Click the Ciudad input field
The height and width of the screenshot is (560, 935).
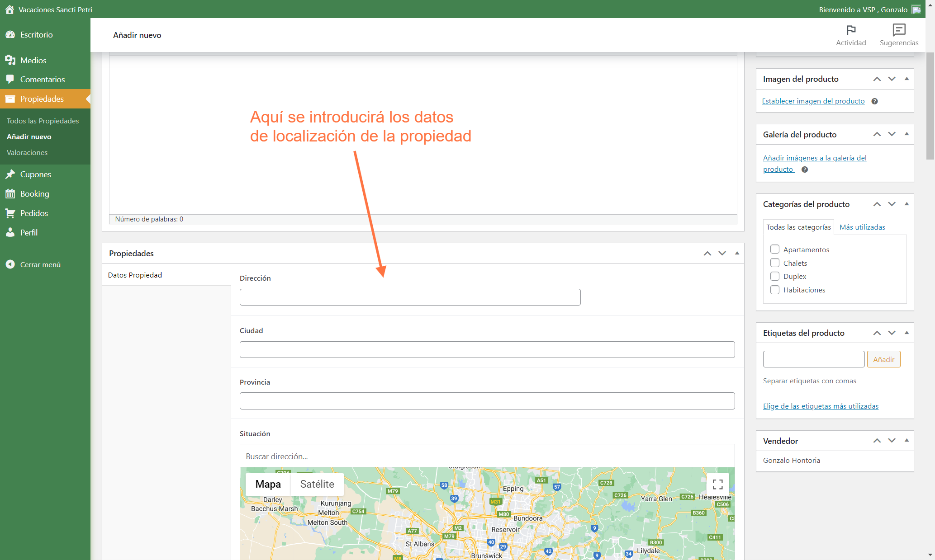pos(487,349)
